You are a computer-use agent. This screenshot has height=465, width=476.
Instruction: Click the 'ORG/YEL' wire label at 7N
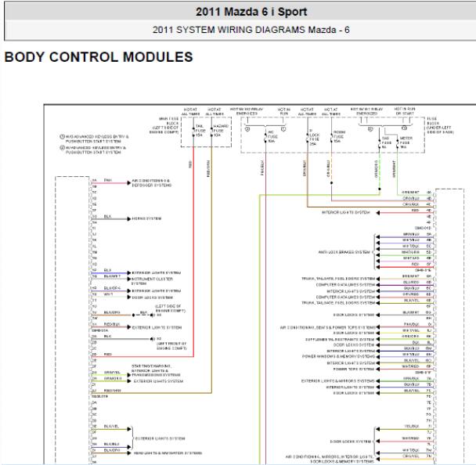pyautogui.click(x=411, y=456)
